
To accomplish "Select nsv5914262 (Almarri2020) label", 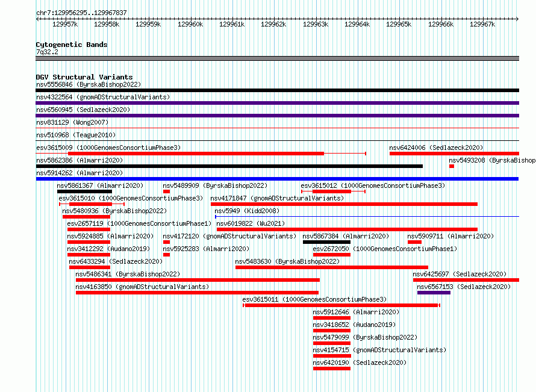I will tap(79, 173).
